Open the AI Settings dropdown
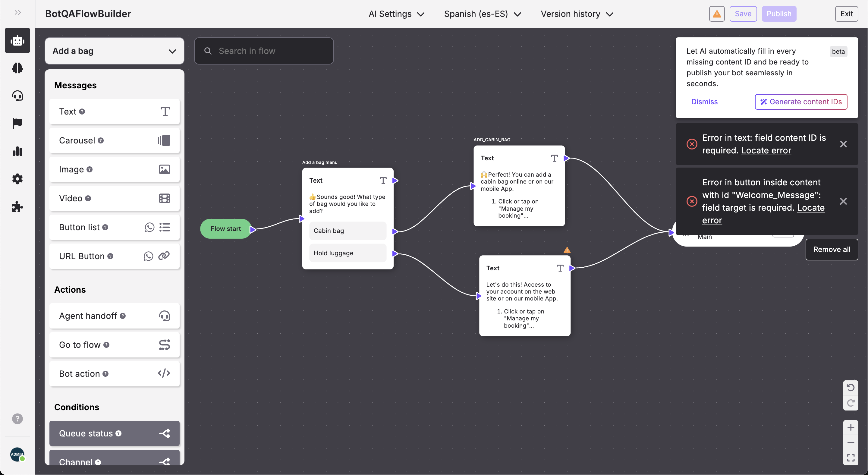Image resolution: width=868 pixels, height=475 pixels. [x=396, y=14]
